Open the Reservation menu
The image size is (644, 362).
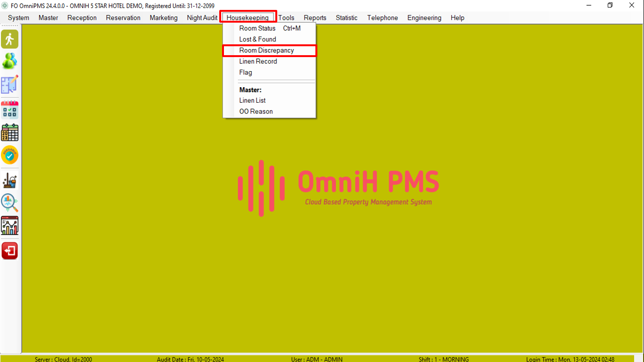[x=123, y=18]
